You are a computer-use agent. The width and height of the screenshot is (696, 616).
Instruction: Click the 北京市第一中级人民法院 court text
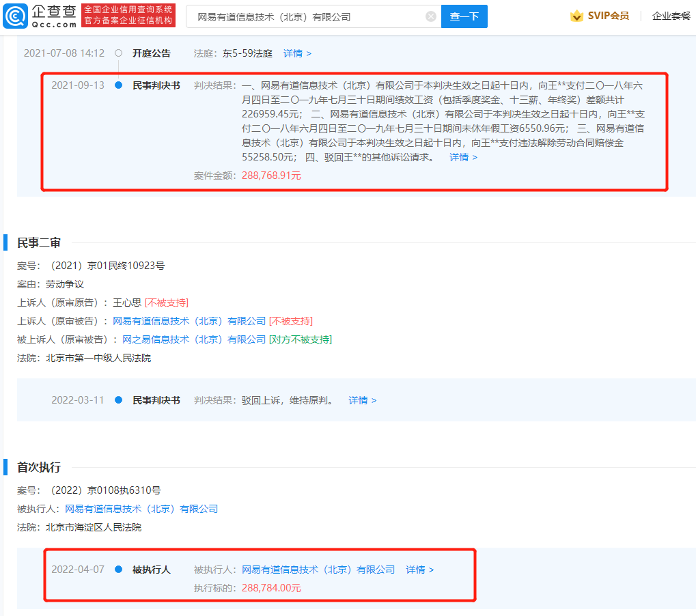[x=98, y=358]
